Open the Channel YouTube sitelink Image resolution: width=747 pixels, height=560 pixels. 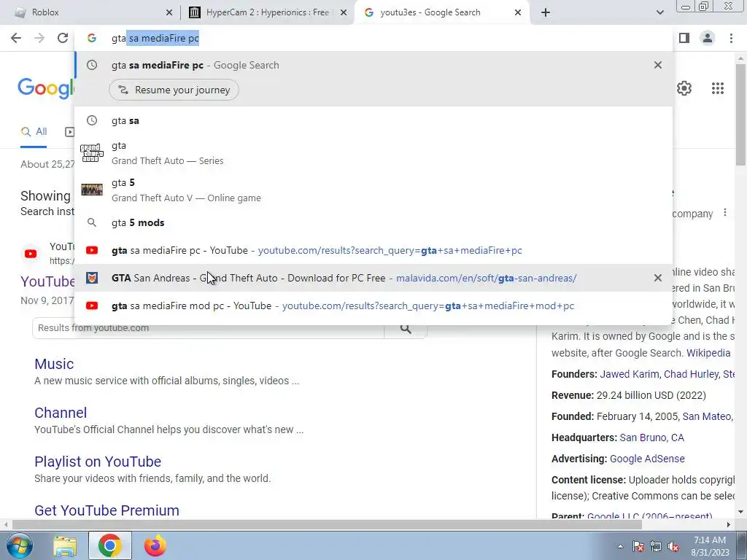click(61, 413)
